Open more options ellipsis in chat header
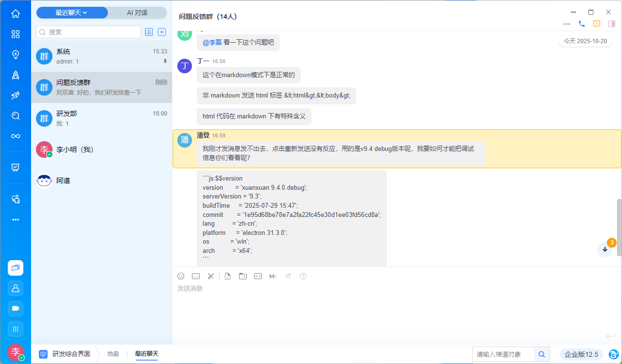622x364 pixels. tap(567, 24)
